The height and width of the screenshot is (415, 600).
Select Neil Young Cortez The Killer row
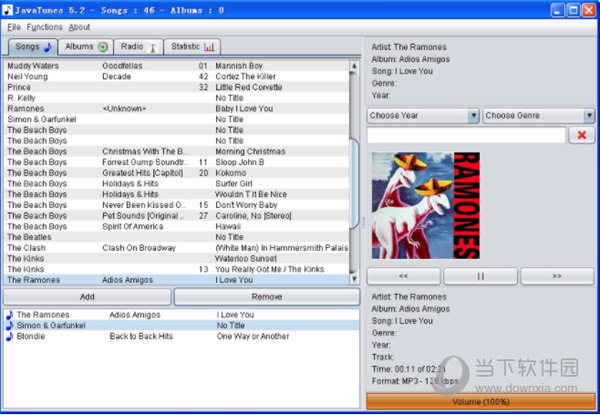176,76
